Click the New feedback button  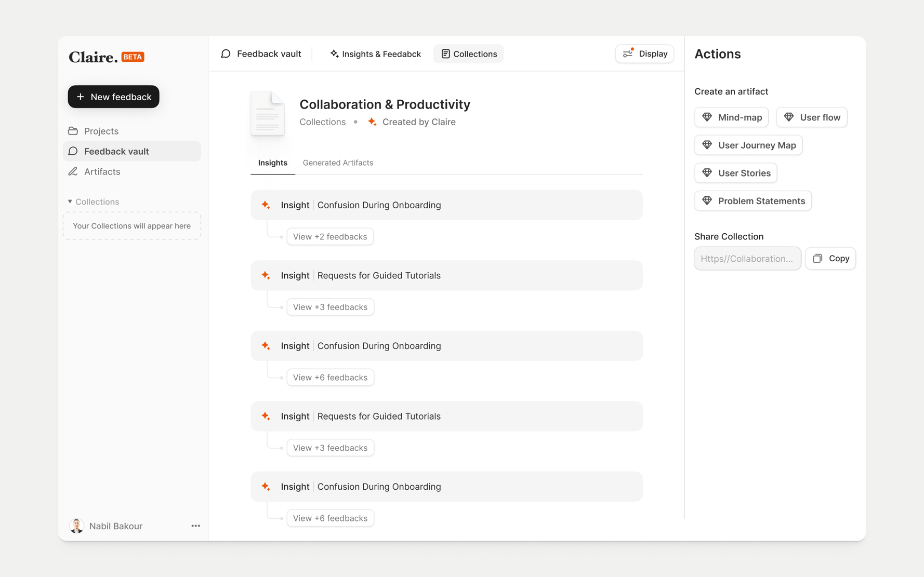click(x=113, y=97)
